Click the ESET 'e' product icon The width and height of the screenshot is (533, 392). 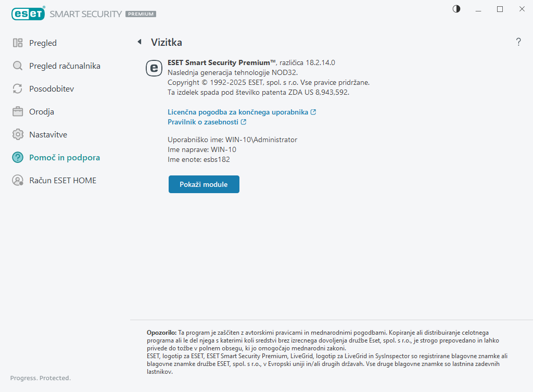coord(154,68)
